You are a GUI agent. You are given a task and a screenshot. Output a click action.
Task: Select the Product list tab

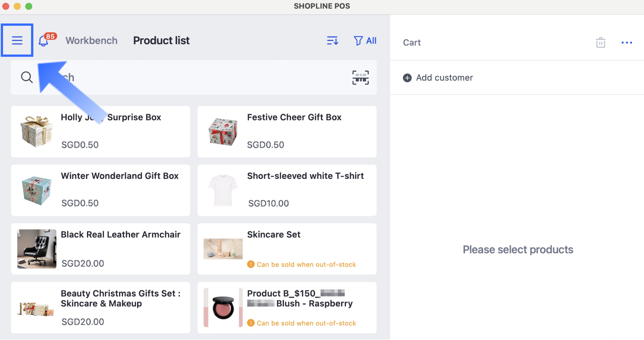[x=161, y=41]
